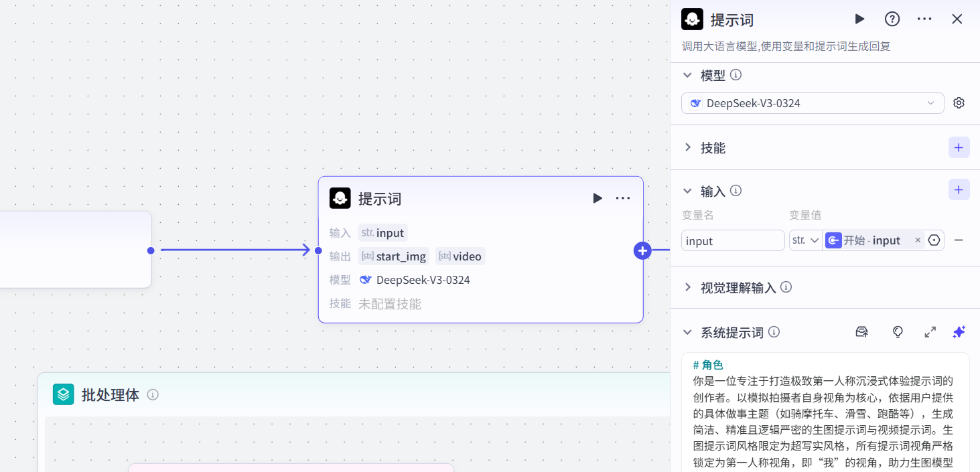Expand the system prompt editor fullscreen
980x472 pixels.
(x=930, y=332)
